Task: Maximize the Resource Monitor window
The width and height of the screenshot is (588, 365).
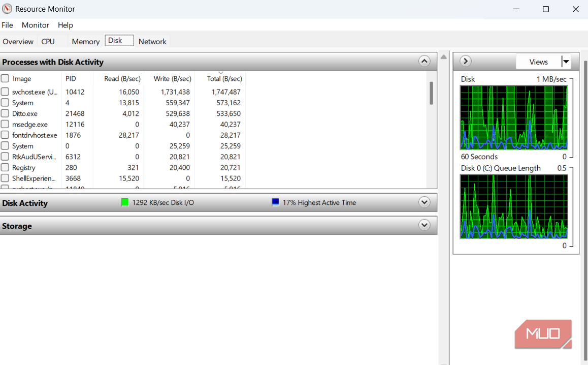Action: [546, 9]
